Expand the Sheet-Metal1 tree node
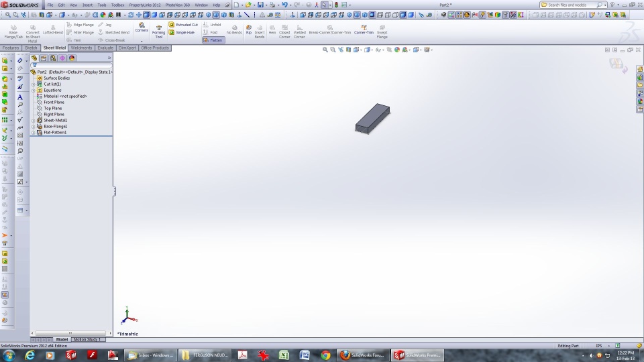Image resolution: width=644 pixels, height=362 pixels. (x=34, y=120)
